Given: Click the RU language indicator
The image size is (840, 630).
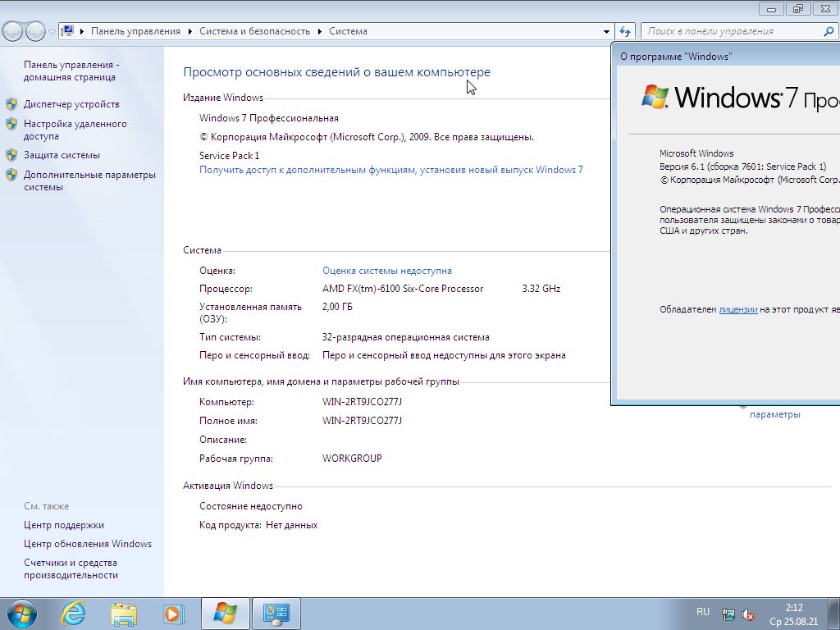Looking at the screenshot, I should pos(703,612).
